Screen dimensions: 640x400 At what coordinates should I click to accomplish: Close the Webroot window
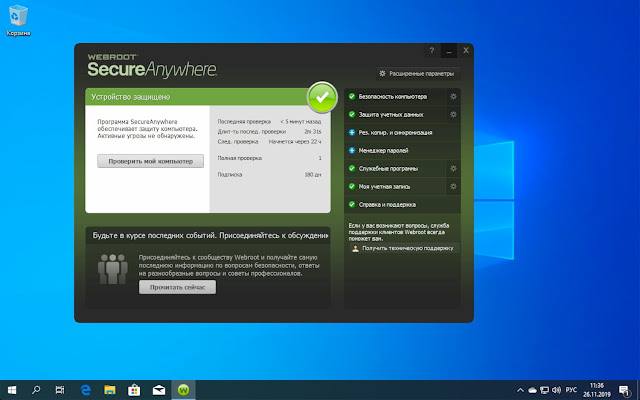pyautogui.click(x=466, y=51)
